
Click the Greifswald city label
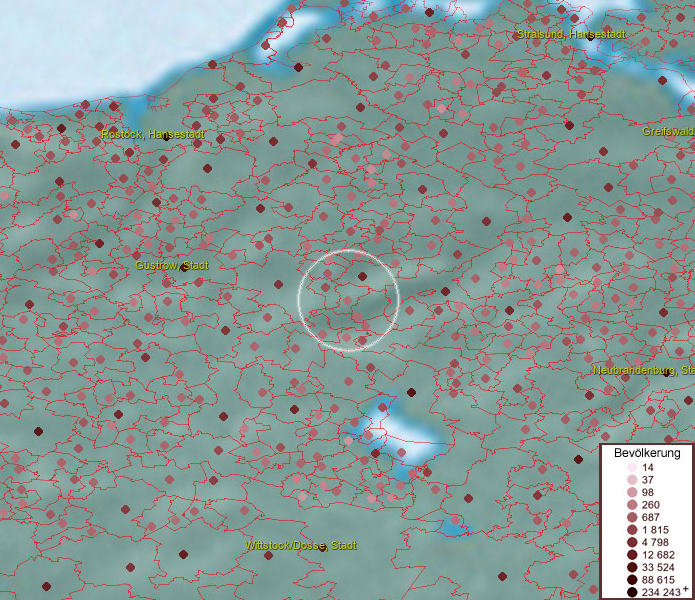point(668,131)
